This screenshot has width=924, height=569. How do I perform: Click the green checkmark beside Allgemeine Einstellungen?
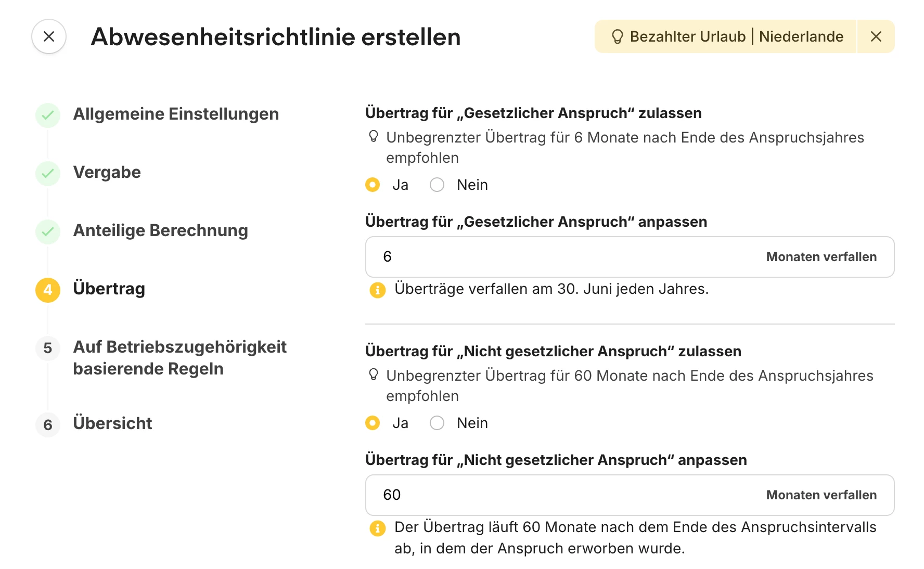48,115
